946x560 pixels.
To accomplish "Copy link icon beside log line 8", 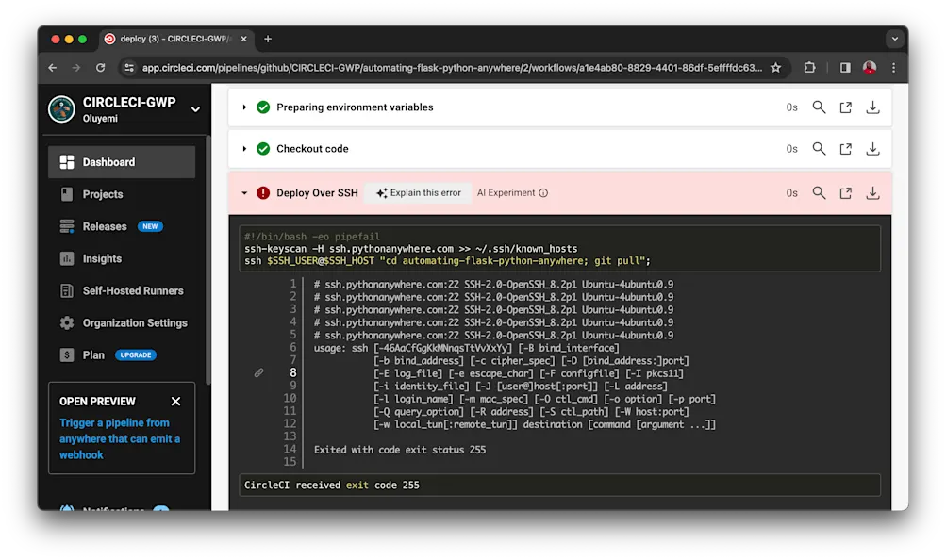I will (258, 373).
